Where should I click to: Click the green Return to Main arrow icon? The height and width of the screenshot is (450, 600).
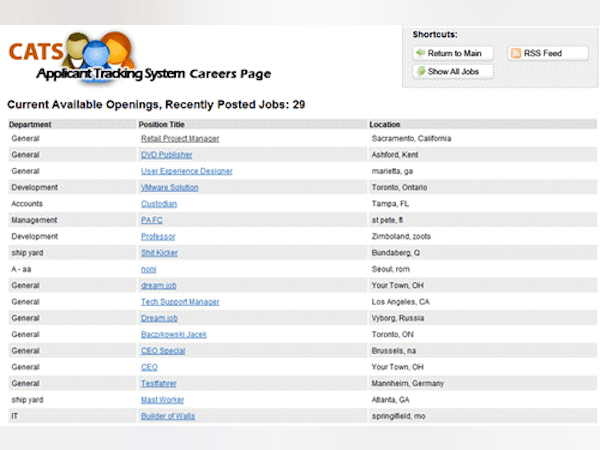click(421, 53)
